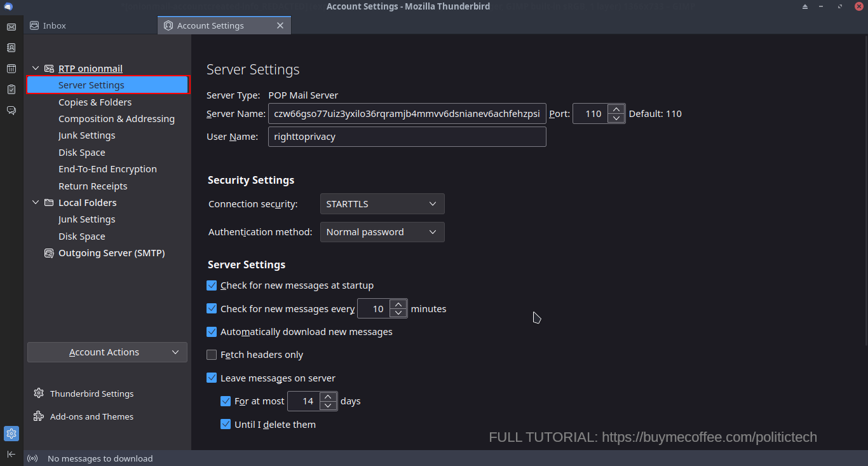Image resolution: width=868 pixels, height=466 pixels.
Task: Toggle Check for new messages every checkbox
Action: coord(212,308)
